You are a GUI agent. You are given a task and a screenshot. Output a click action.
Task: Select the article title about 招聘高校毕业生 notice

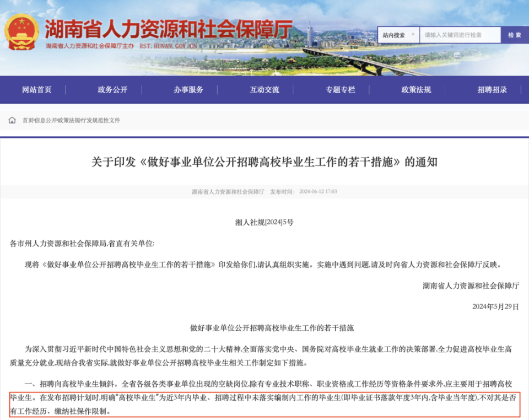(264, 161)
